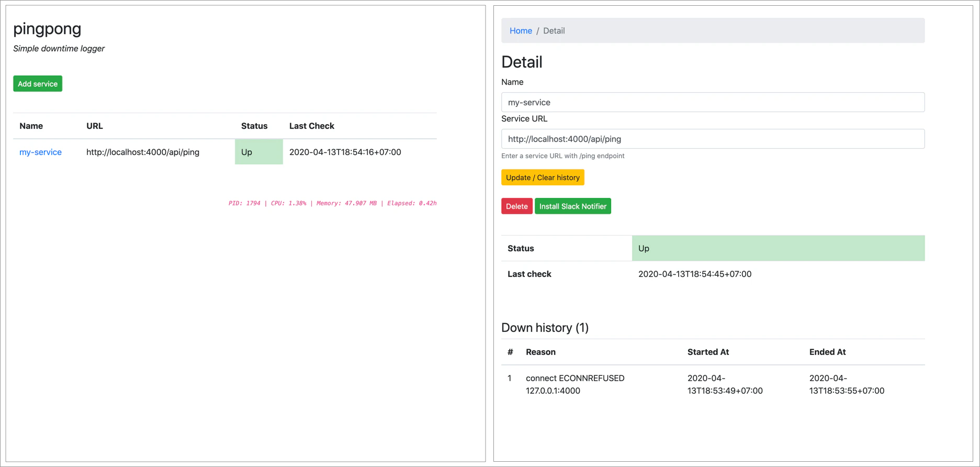Image resolution: width=980 pixels, height=467 pixels.
Task: Click the green Up status value in Detail
Action: point(778,248)
